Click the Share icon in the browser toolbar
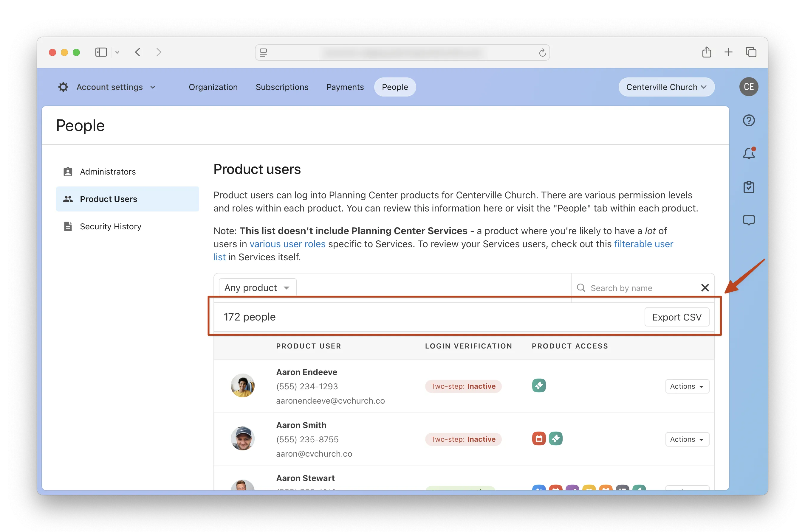The width and height of the screenshot is (805, 532). click(707, 52)
